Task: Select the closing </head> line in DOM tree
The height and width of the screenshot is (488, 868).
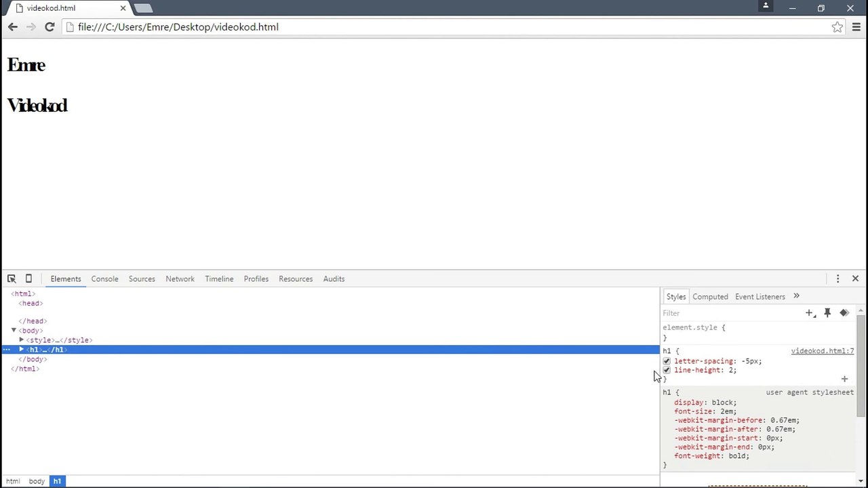Action: [x=33, y=321]
